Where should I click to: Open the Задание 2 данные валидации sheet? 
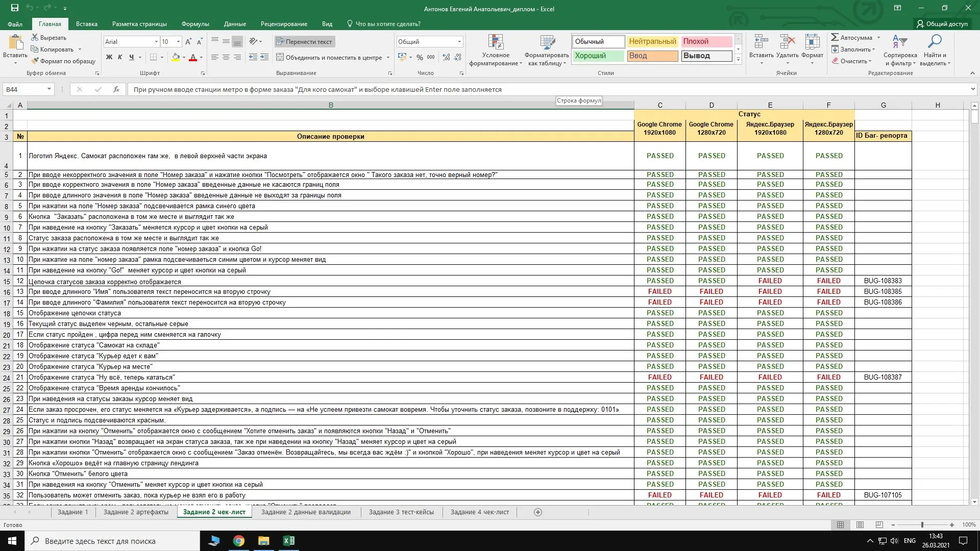pos(306,512)
